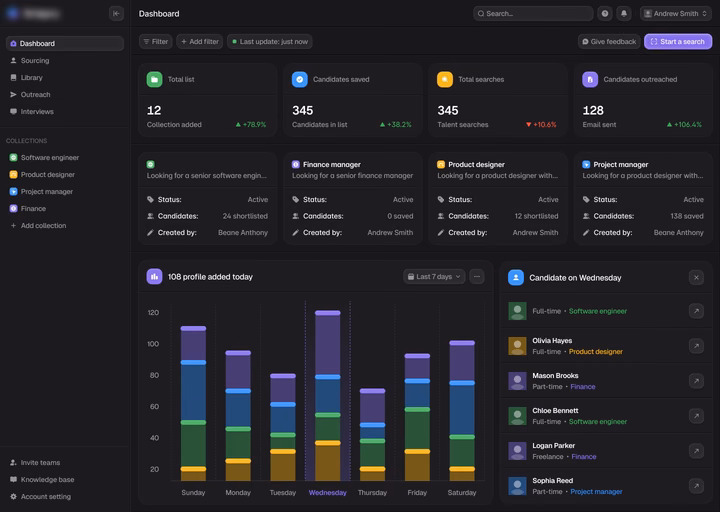This screenshot has width=720, height=512.
Task: Focus the Search input field
Action: tap(533, 13)
